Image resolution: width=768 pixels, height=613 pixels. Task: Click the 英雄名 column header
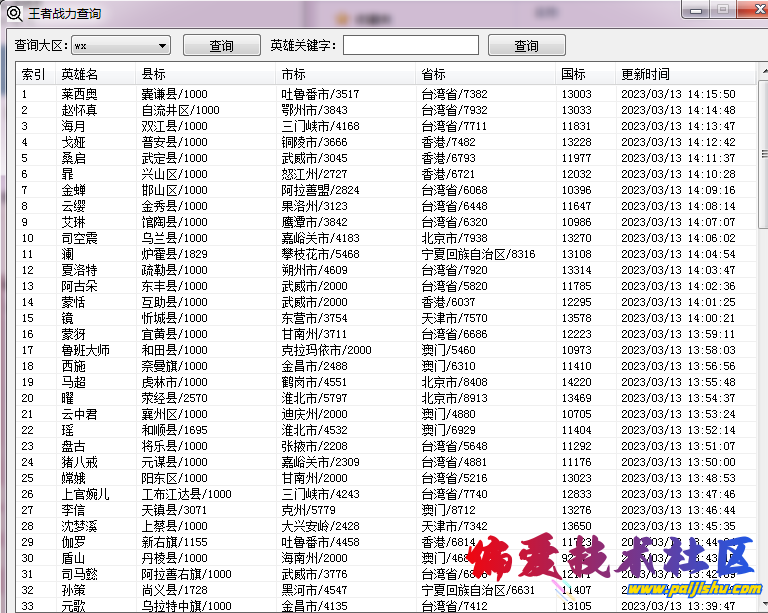coord(80,74)
